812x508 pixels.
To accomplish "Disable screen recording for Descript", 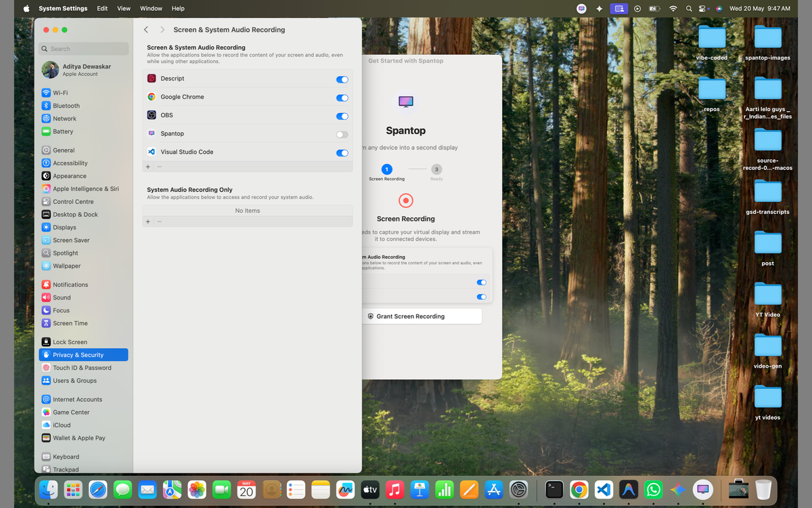I will [342, 79].
